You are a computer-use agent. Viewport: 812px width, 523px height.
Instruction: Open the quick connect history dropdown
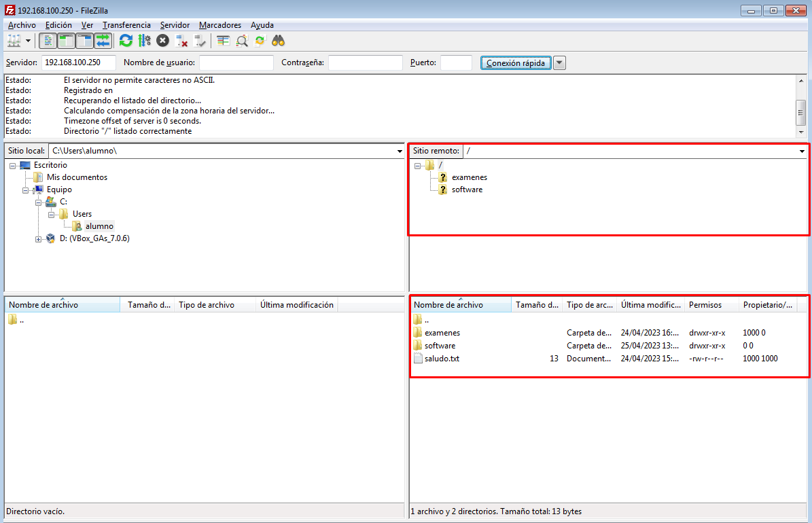pos(559,62)
